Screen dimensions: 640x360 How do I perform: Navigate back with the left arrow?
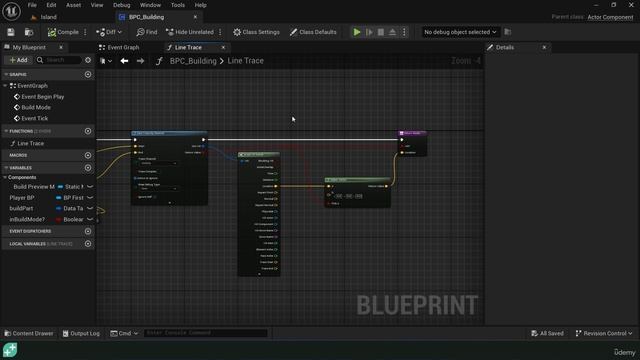coord(124,61)
